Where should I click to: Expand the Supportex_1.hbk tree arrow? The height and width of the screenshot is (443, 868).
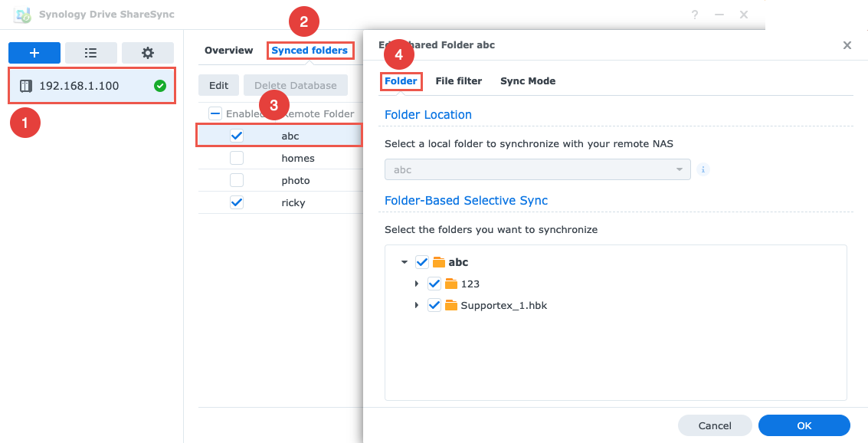click(x=416, y=305)
